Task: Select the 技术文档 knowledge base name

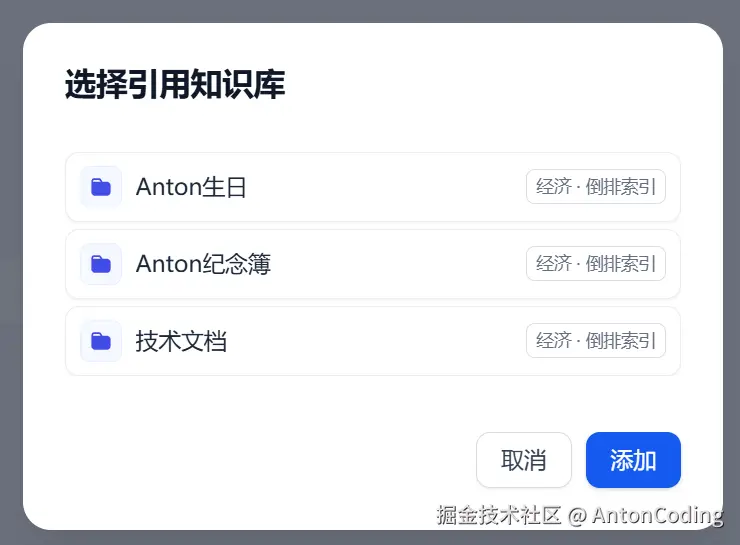Action: point(181,341)
